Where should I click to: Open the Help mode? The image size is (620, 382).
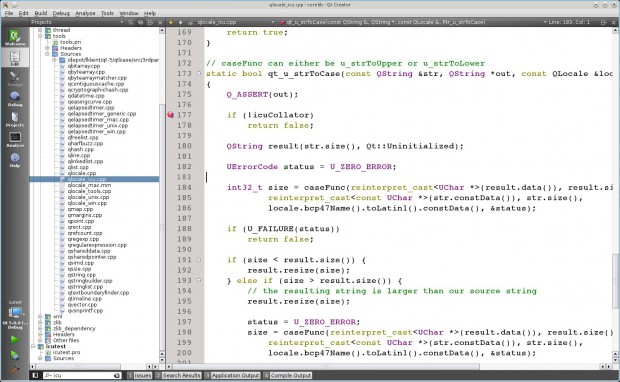pos(15,160)
